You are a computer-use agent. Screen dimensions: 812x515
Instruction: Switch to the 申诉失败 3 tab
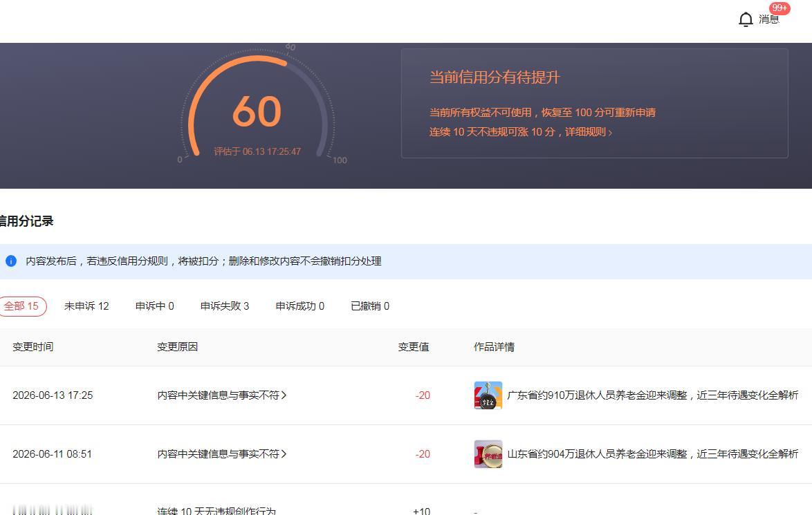click(x=225, y=306)
